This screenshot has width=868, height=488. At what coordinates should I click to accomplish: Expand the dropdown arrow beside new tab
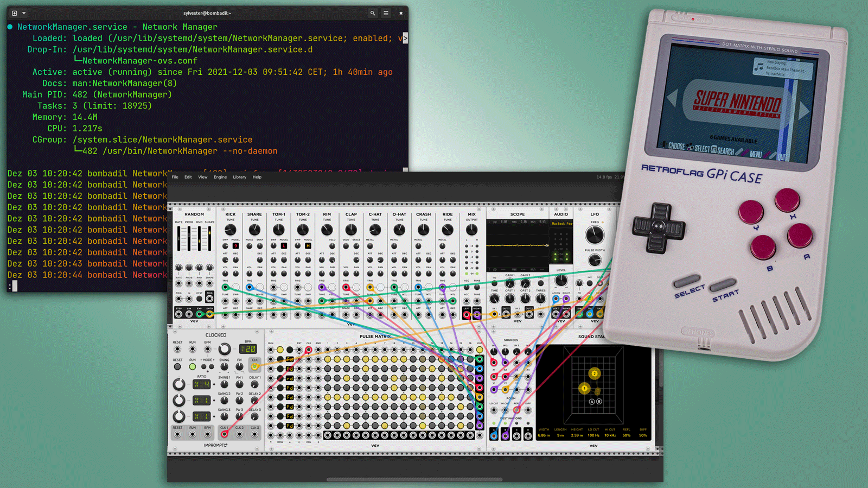[24, 13]
